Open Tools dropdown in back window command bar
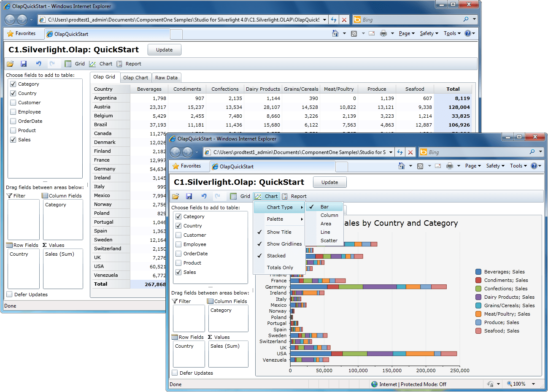The height and width of the screenshot is (392, 548). pos(452,33)
